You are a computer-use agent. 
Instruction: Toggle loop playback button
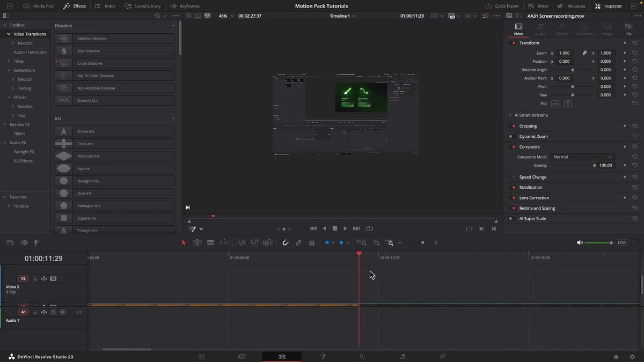(370, 228)
